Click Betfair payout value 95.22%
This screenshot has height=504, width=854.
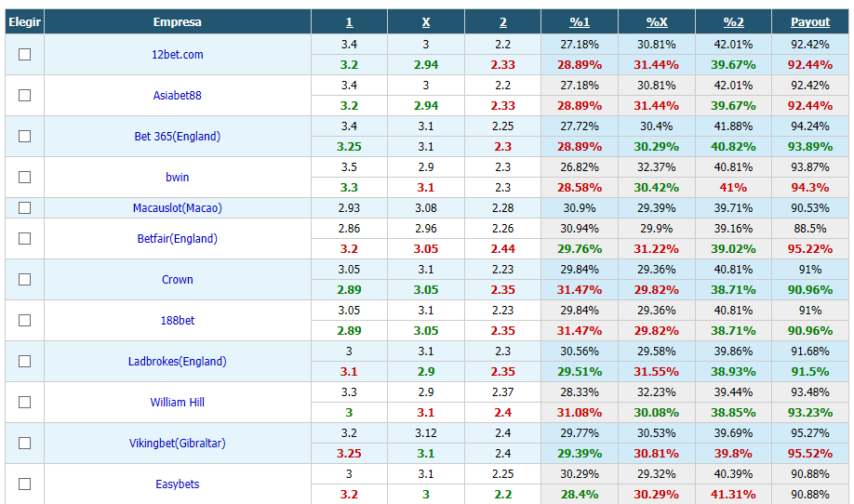[x=810, y=248]
